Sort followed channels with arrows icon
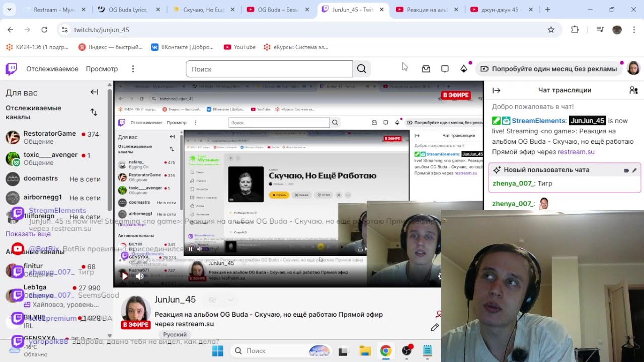This screenshot has height=362, width=644. [x=94, y=112]
